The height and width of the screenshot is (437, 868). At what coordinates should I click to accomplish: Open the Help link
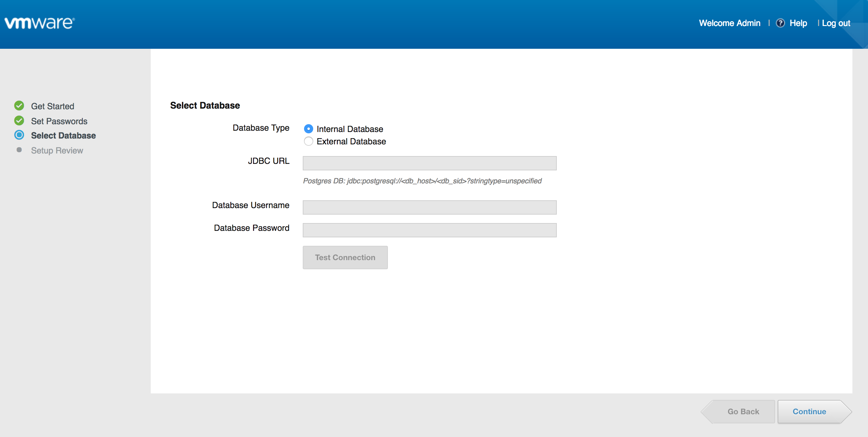798,23
